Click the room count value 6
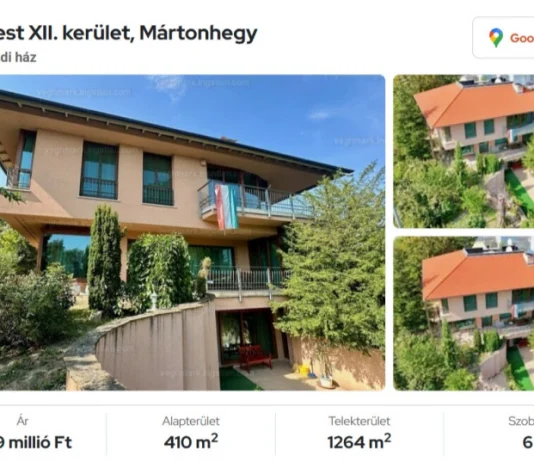This screenshot has height=462, width=534. coord(528,442)
